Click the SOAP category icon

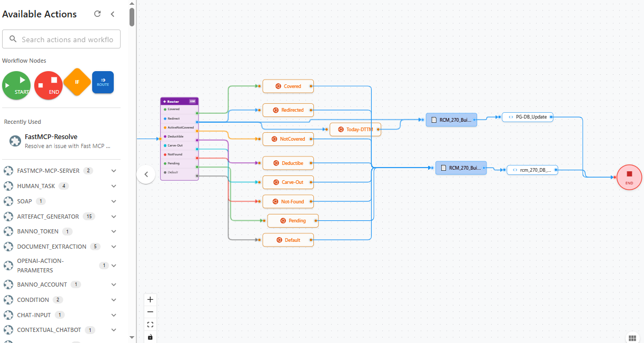tap(8, 201)
